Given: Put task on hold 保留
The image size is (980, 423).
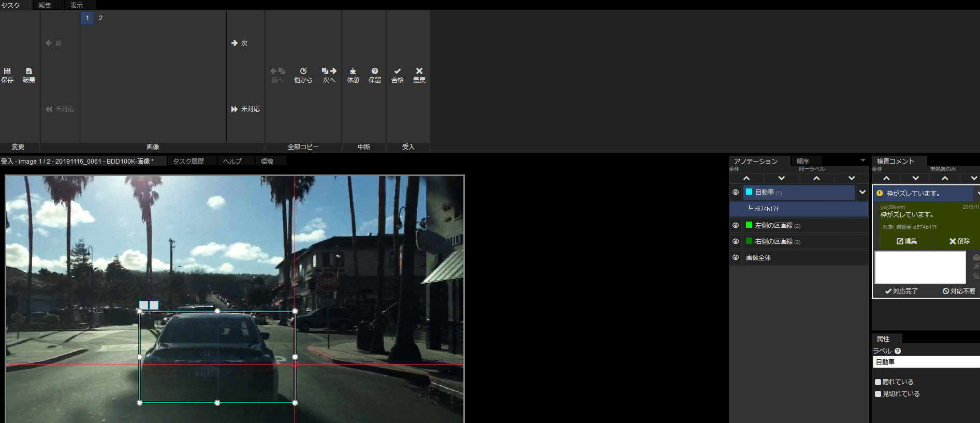Looking at the screenshot, I should [x=375, y=75].
